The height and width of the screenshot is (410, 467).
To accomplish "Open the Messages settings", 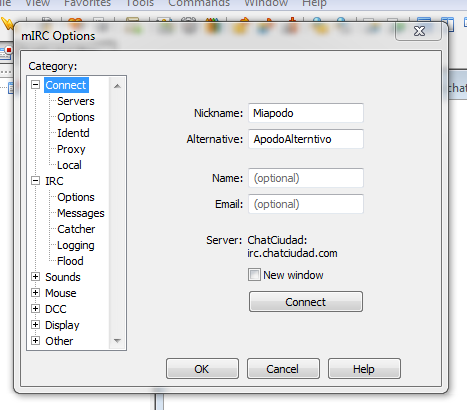I will 81,213.
